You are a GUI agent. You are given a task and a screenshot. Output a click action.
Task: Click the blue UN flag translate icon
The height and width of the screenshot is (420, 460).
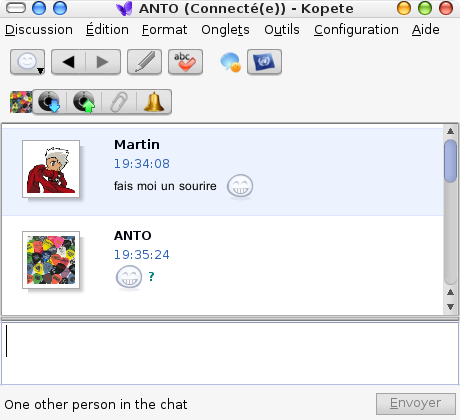coord(264,62)
